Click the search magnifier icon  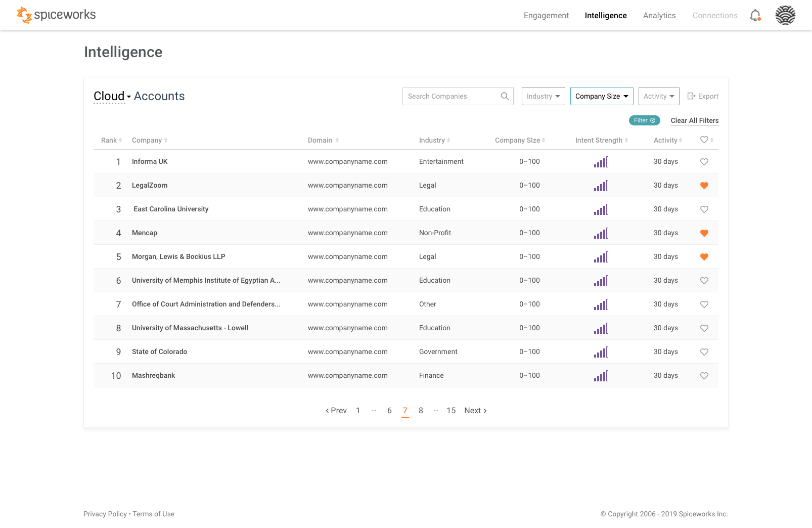point(505,96)
